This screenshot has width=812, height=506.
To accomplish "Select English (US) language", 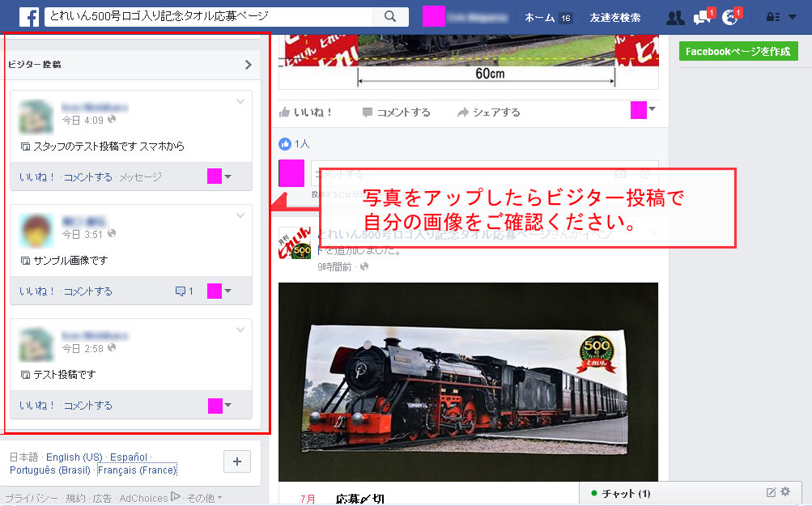I will 74,457.
